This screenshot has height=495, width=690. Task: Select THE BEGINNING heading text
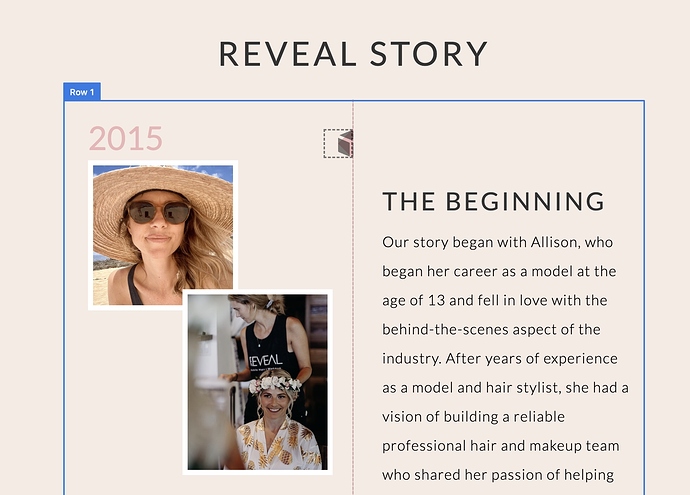click(x=493, y=202)
